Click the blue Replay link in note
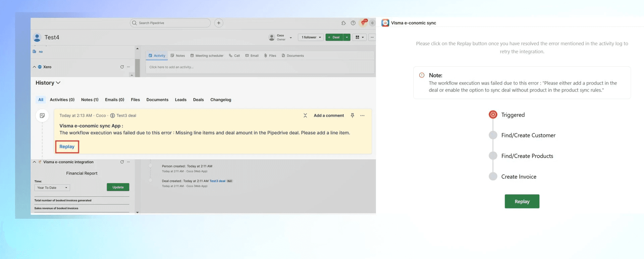Image resolution: width=644 pixels, height=259 pixels. click(67, 147)
